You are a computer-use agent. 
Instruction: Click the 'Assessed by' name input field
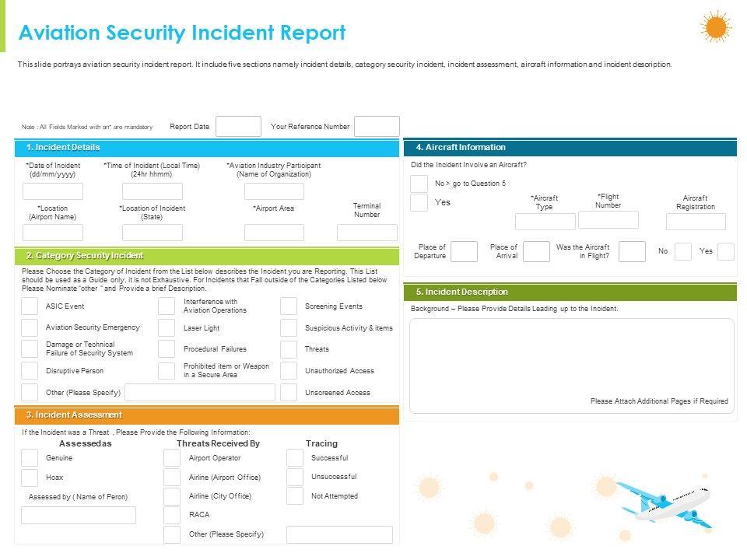coord(79,515)
